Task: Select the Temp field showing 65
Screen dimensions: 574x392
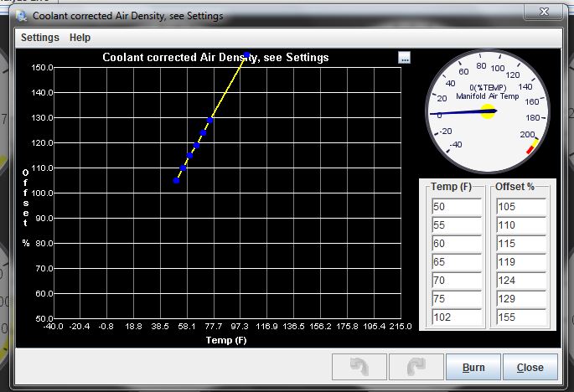Action: pos(456,262)
